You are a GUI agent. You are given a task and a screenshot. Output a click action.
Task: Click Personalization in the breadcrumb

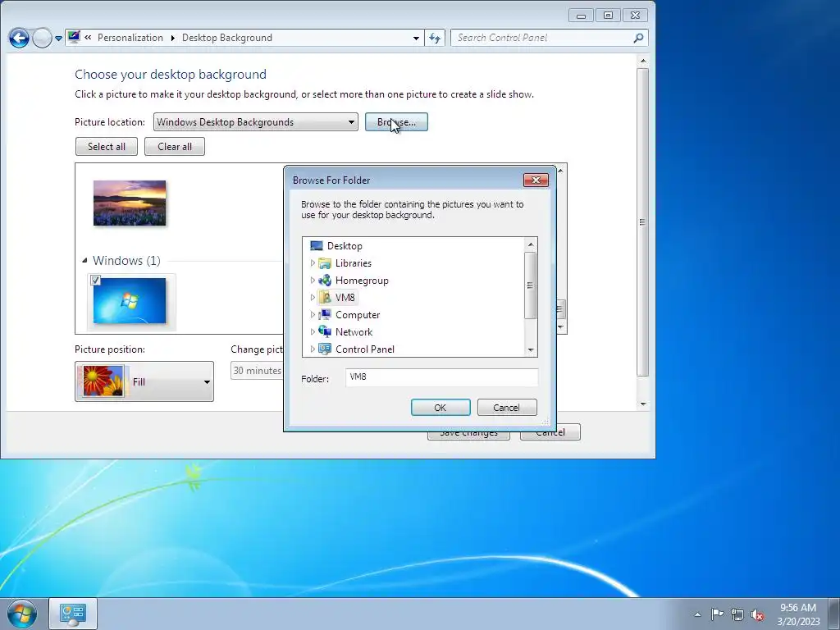pos(130,38)
